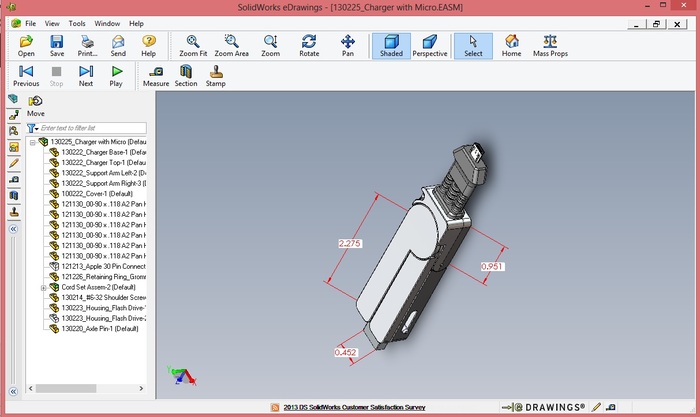Screen dimensions: 700x417
Task: Activate the Rotate tool
Action: pos(309,46)
